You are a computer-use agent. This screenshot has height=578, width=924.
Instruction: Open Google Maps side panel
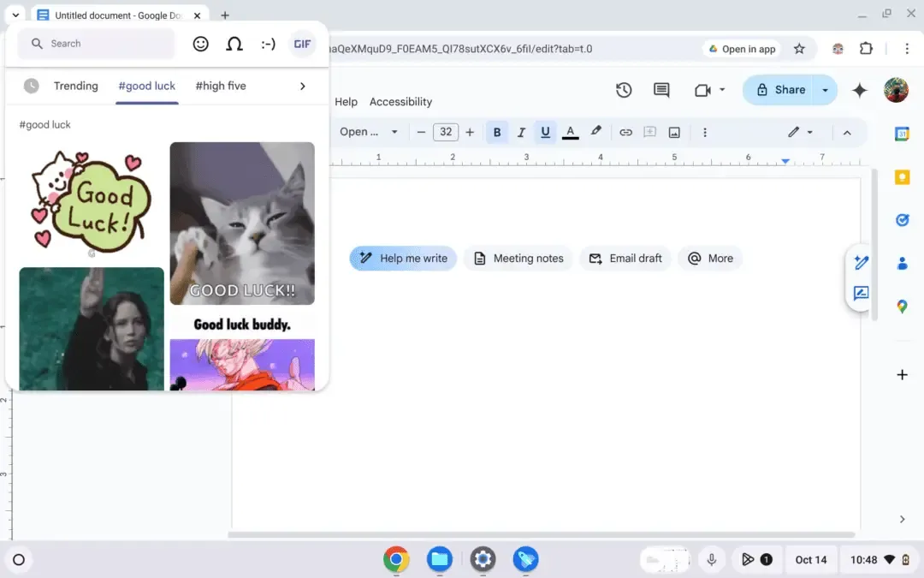[902, 306]
